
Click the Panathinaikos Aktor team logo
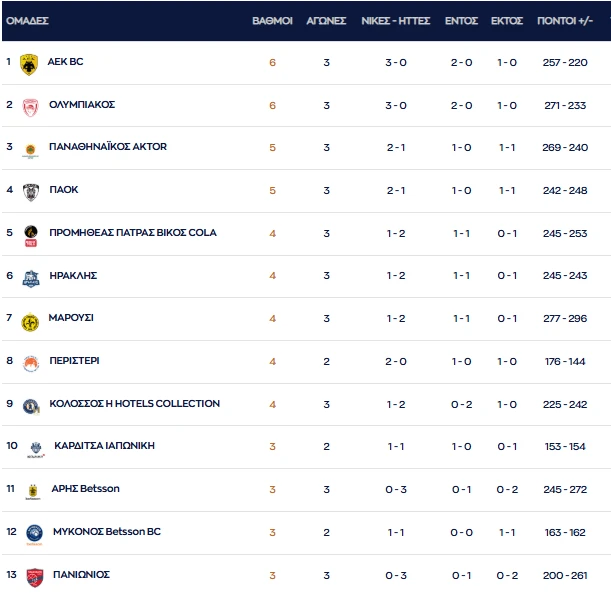pos(30,149)
